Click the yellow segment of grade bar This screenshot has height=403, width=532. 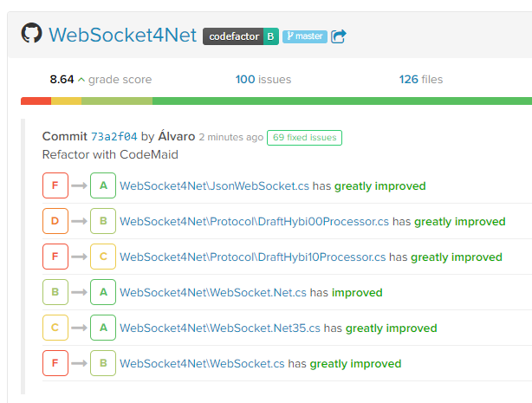pos(66,101)
